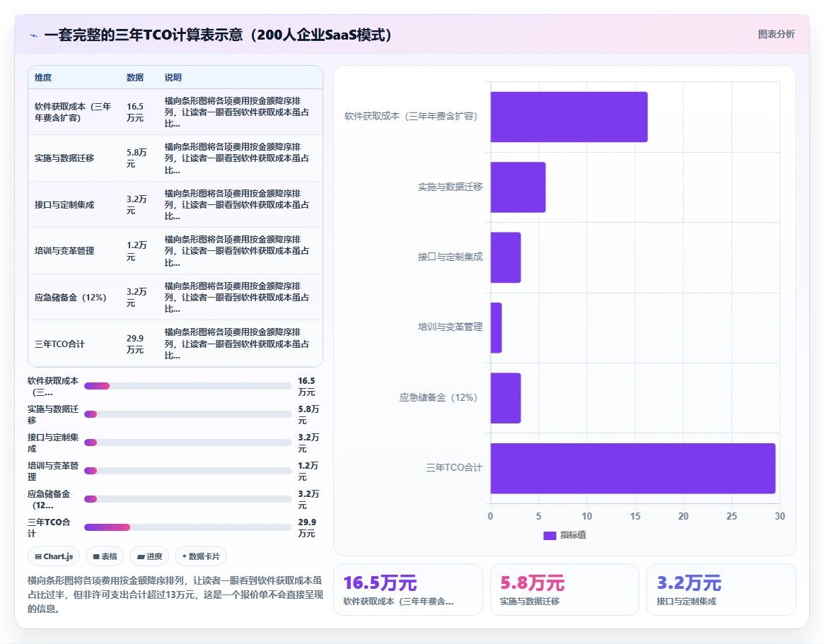Viewport: 824px width, 644px height.
Task: Click the summary paragraph below tags
Action: [175, 595]
